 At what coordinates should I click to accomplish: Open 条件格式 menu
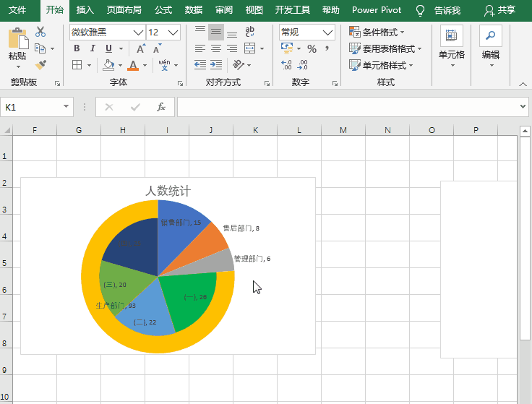[x=377, y=33]
